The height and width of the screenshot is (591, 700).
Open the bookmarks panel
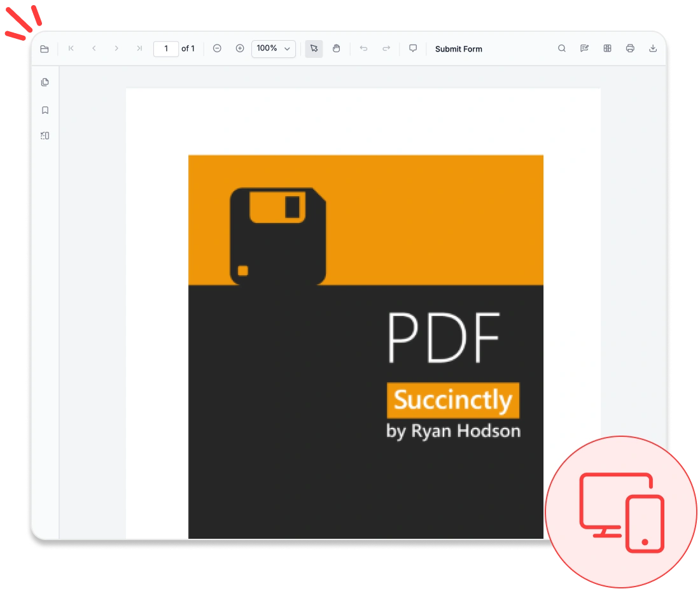[x=45, y=110]
